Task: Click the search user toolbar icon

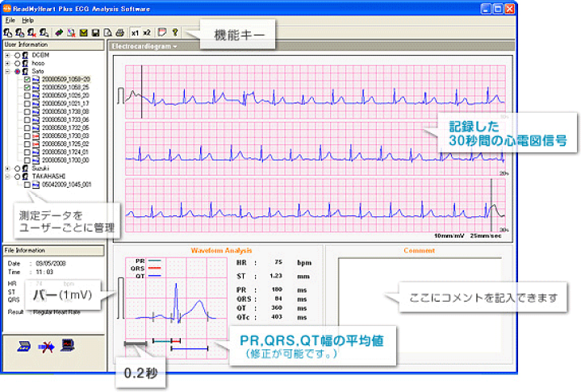Action: coord(44,33)
